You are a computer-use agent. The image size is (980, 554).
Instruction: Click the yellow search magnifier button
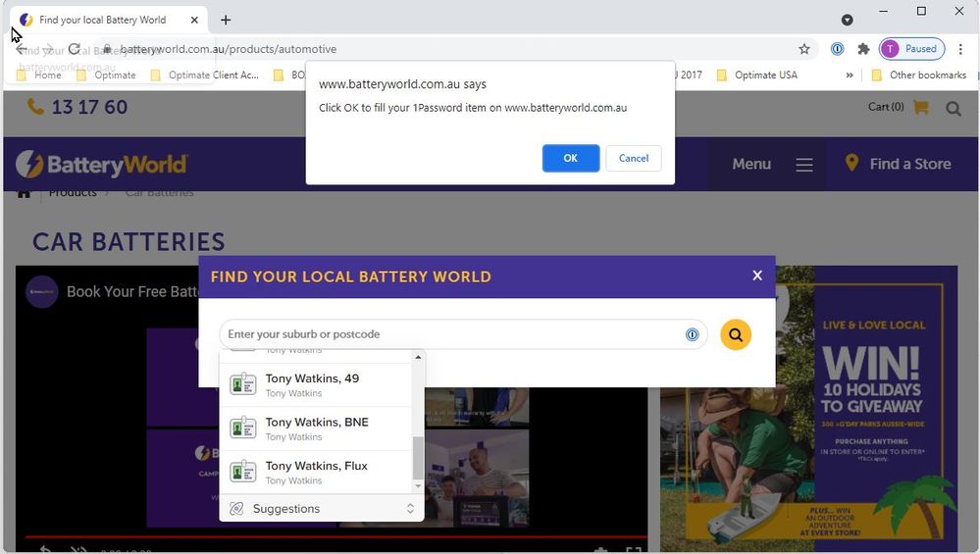pos(736,334)
